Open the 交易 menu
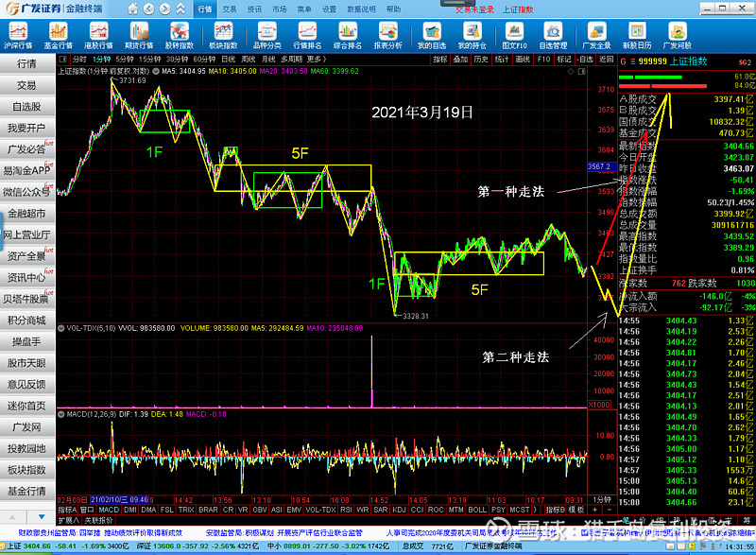Viewport: 756px width, 555px height. (230, 9)
